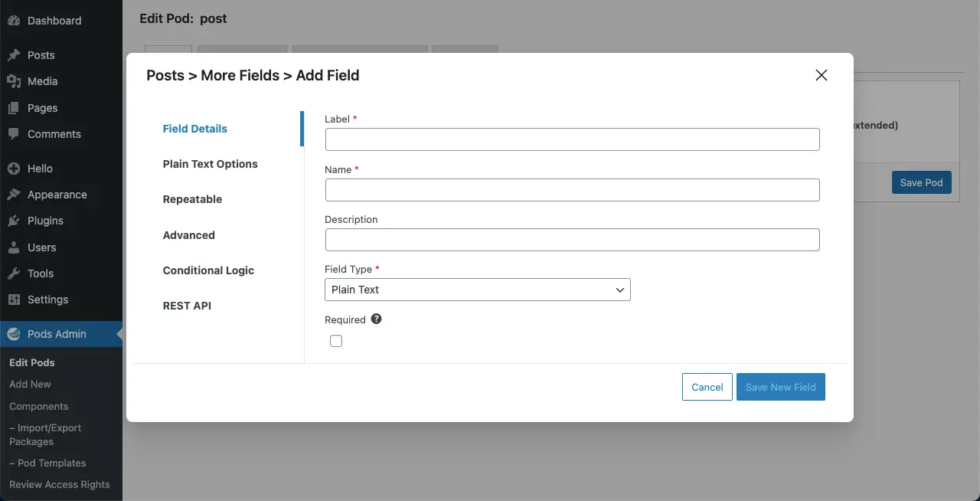Go to Conditional Logic tab

[x=208, y=270]
